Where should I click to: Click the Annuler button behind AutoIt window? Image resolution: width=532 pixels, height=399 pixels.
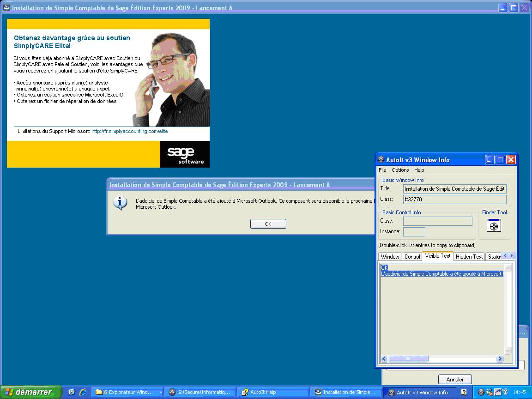tap(454, 379)
